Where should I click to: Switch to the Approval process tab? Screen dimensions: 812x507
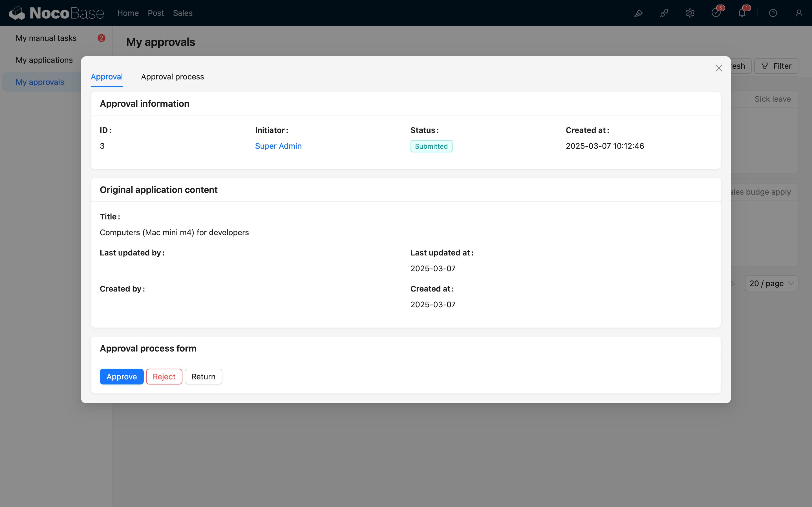172,77
